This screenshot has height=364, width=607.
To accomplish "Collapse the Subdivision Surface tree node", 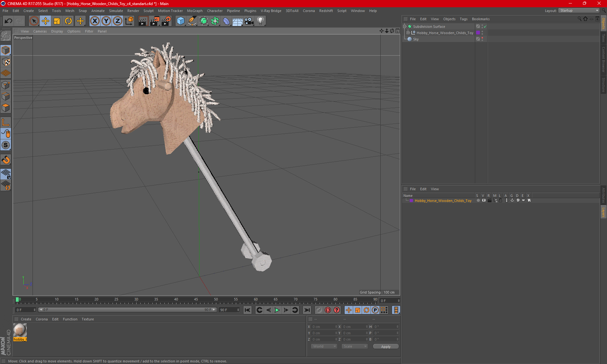I will 404,27.
